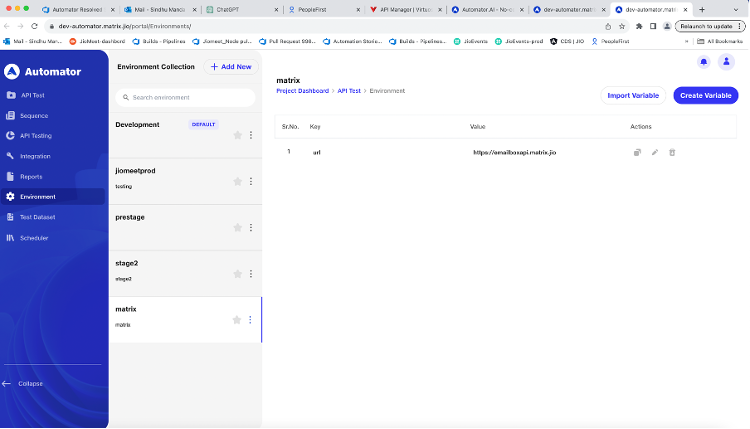Open API Test in sidebar
This screenshot has width=750, height=429.
click(33, 95)
